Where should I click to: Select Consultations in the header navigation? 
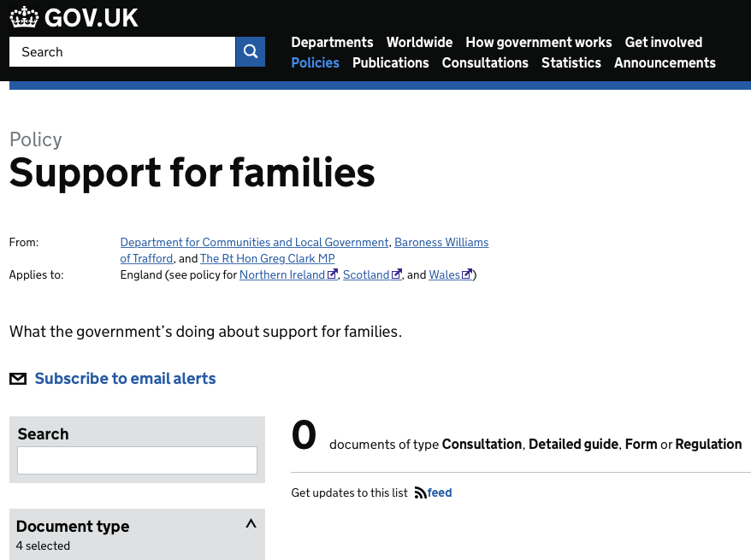click(x=485, y=62)
